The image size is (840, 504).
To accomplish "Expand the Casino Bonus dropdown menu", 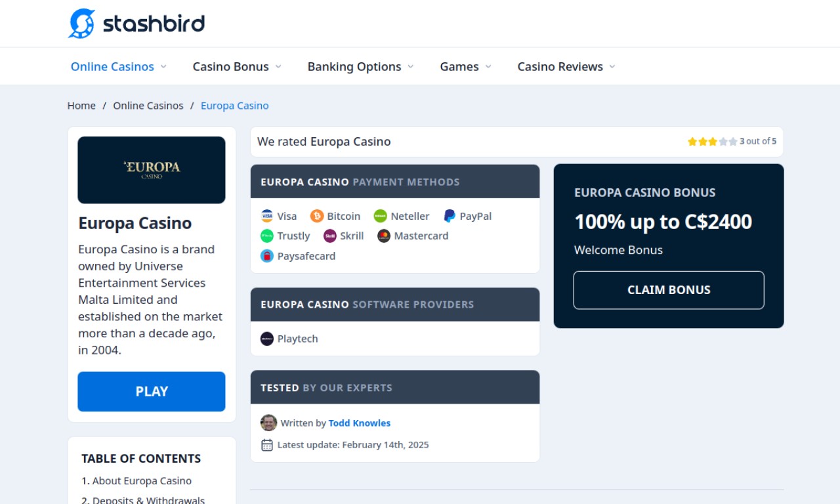I will [236, 67].
